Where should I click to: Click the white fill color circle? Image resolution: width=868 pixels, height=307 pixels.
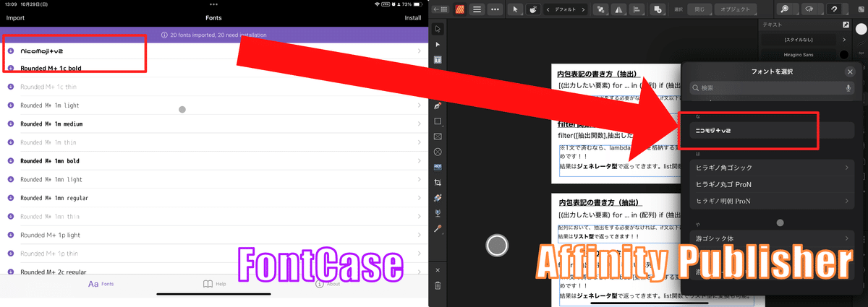pyautogui.click(x=861, y=29)
